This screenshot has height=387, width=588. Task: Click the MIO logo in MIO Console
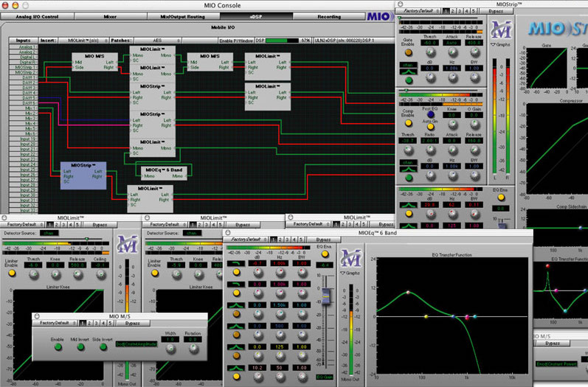pyautogui.click(x=380, y=16)
